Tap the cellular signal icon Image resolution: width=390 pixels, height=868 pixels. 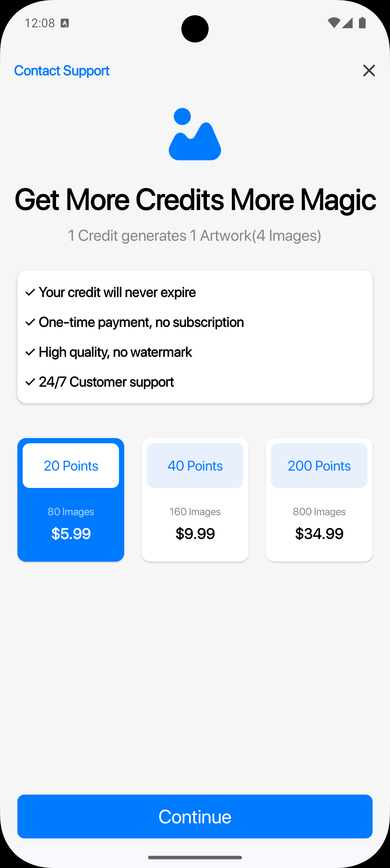[348, 23]
